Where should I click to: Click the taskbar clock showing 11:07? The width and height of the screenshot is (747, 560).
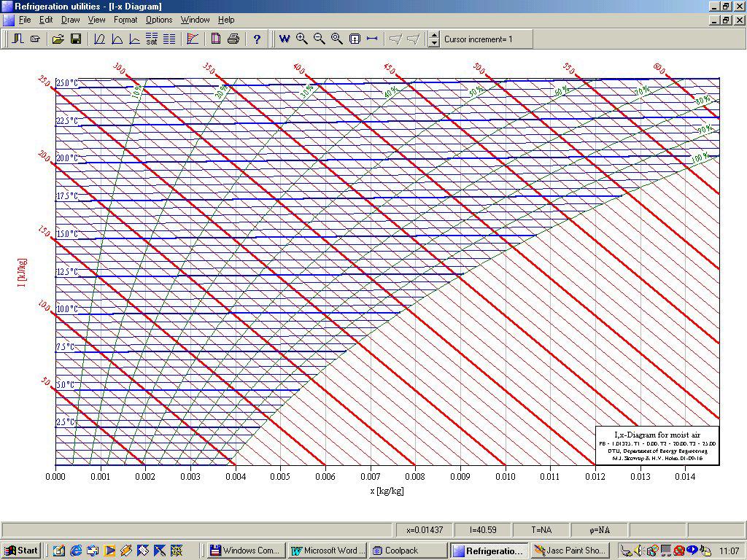point(729,551)
